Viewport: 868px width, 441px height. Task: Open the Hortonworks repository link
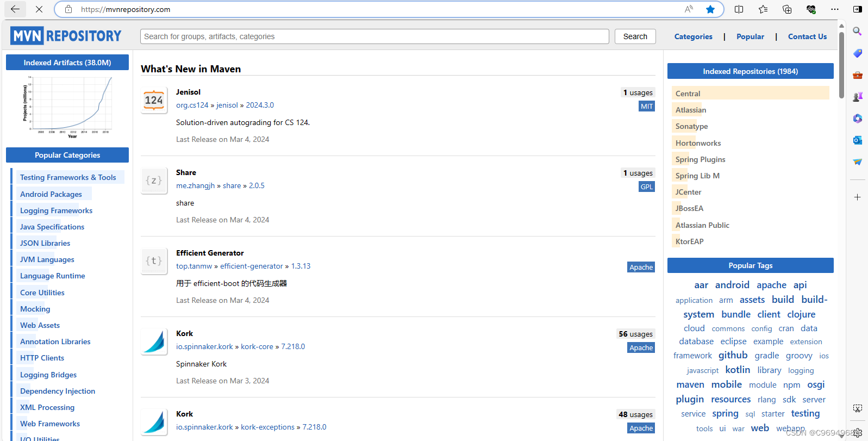(698, 143)
